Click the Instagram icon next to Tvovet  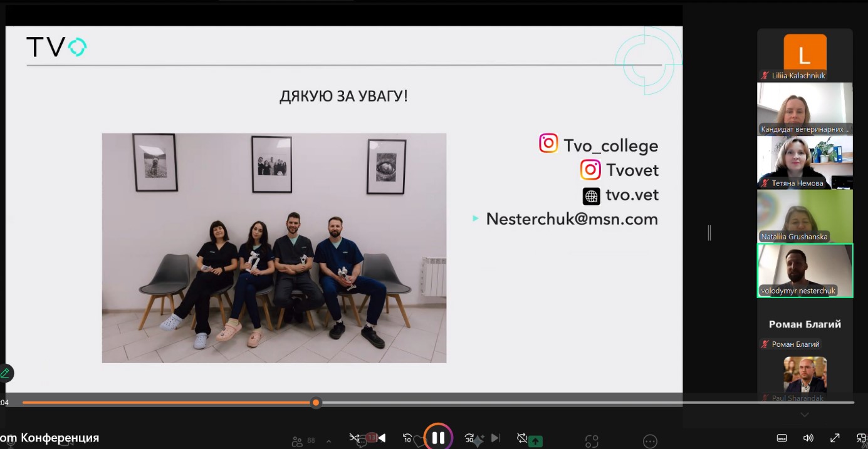coord(590,169)
